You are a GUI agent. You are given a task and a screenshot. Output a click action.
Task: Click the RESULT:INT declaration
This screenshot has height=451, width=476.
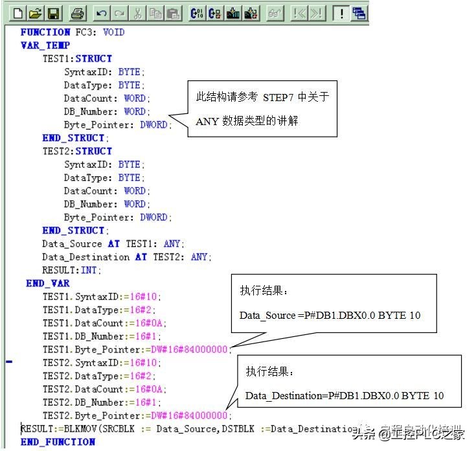[x=71, y=270]
